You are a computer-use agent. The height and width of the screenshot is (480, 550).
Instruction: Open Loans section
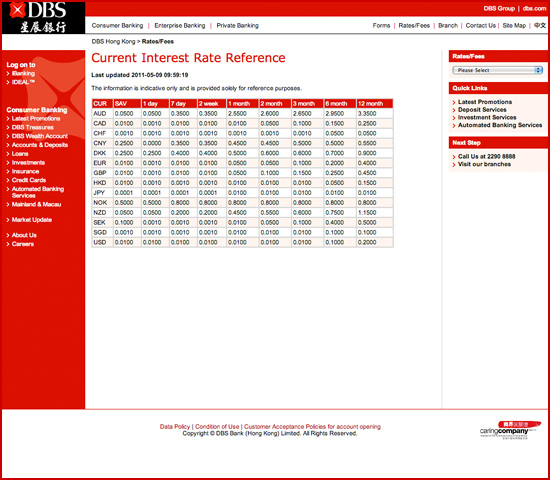pyautogui.click(x=20, y=154)
